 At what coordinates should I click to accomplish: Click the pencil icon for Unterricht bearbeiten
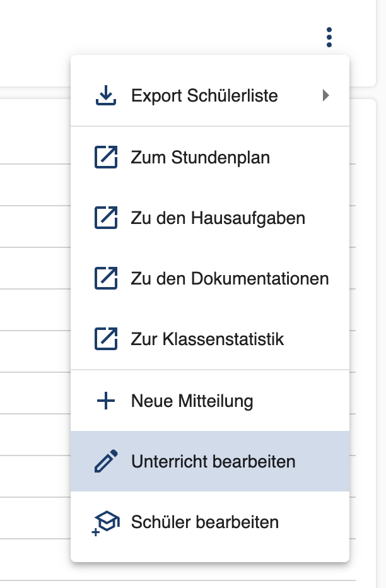pyautogui.click(x=106, y=461)
